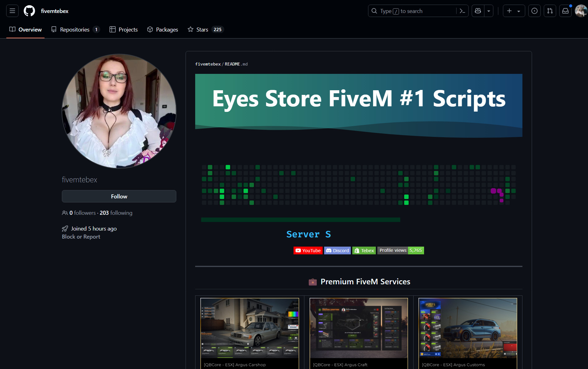Open notifications inbox icon
This screenshot has height=369, width=588.
[x=565, y=11]
